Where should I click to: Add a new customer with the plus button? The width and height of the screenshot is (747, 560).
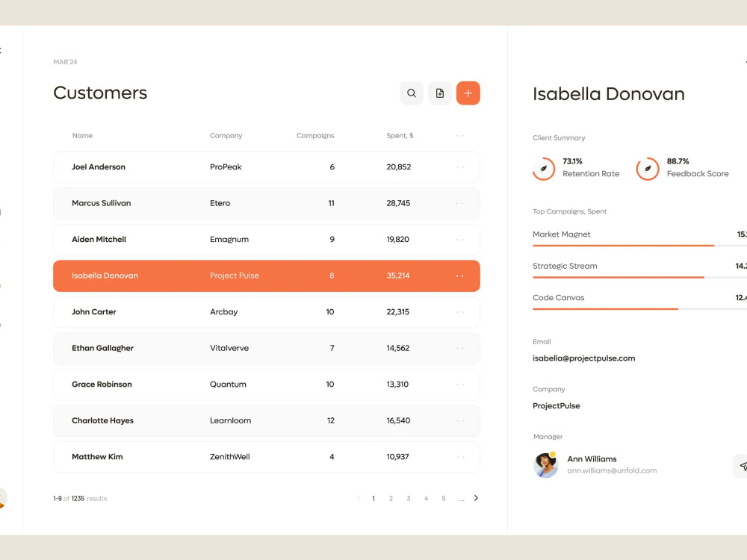click(468, 93)
